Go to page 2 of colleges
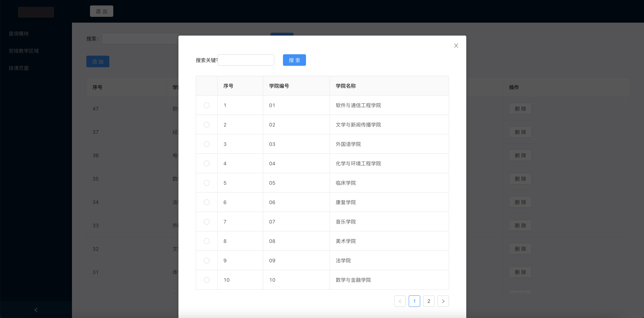644x318 pixels. click(x=428, y=301)
